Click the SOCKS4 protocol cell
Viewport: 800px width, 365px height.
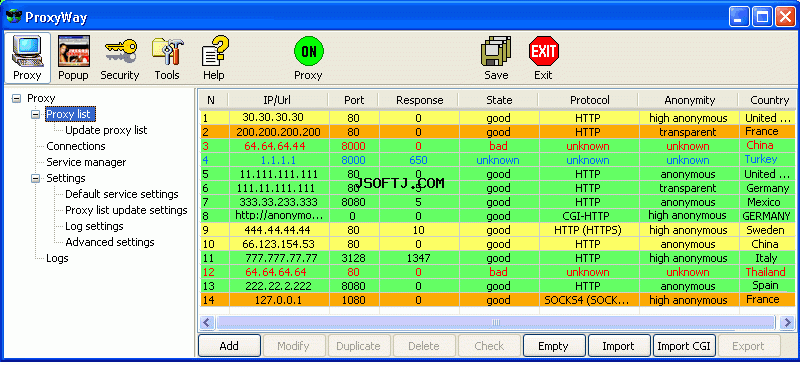click(588, 300)
